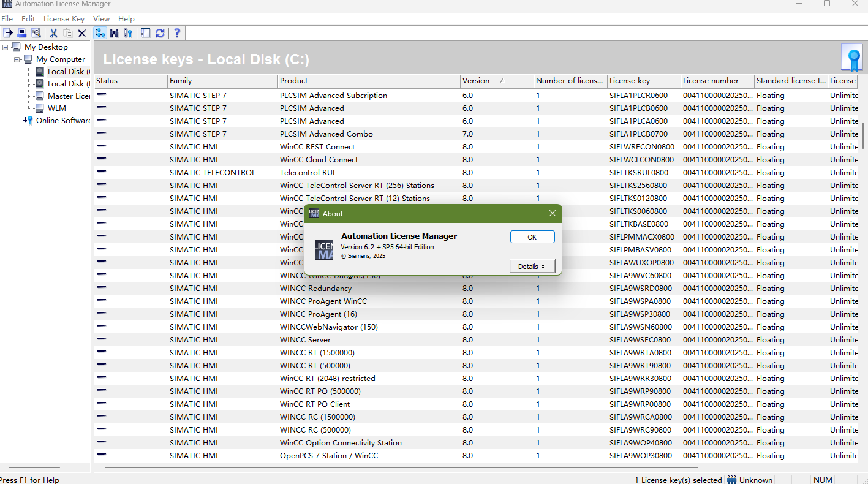Collapse the My Computer tree node
Screen dimensions: 868x484
(17, 59)
